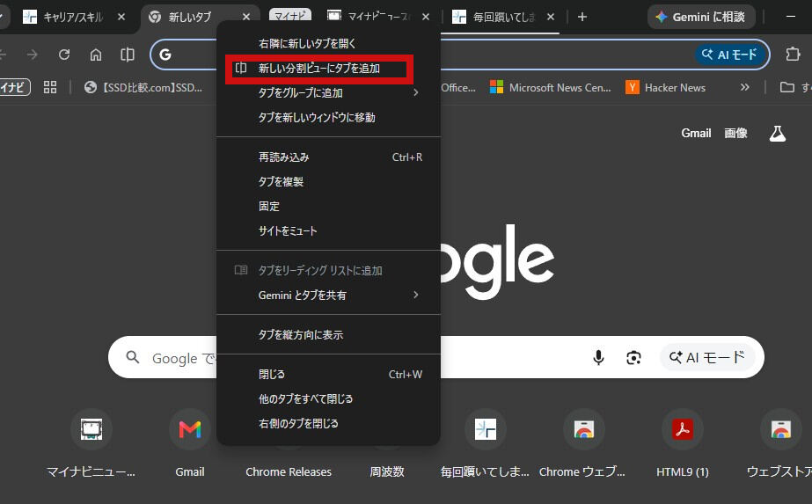Open the SSD比較.com bookmark
This screenshot has width=812, height=504.
point(143,88)
